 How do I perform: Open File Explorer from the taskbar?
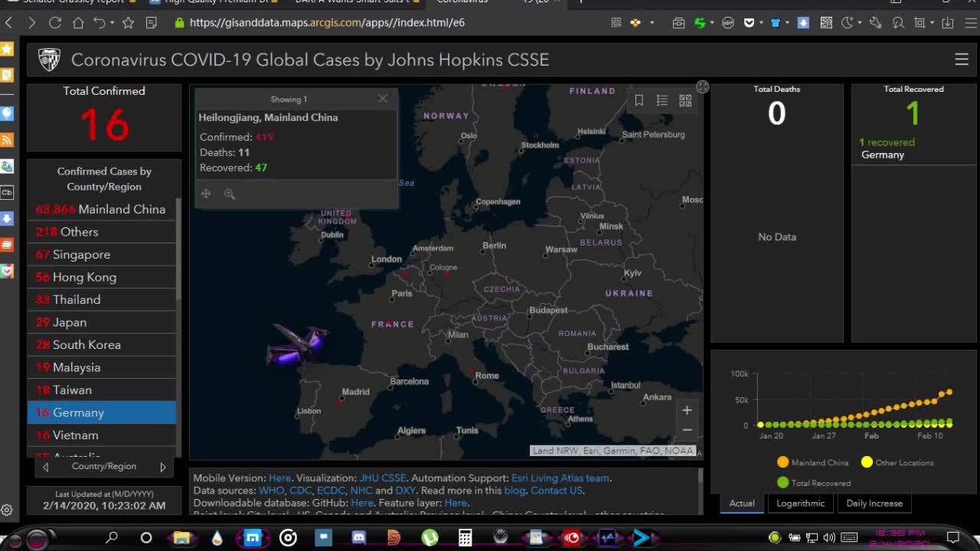click(181, 538)
